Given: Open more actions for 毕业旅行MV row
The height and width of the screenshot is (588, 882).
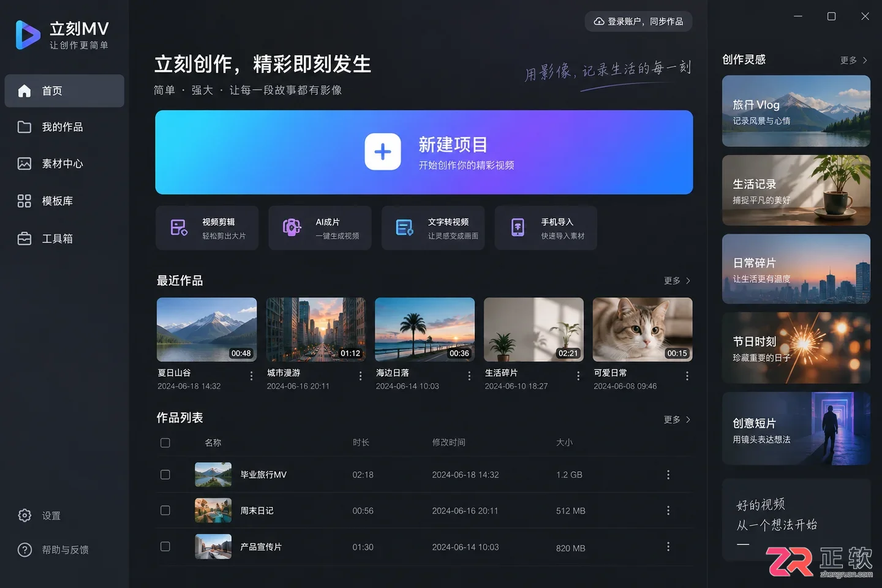Looking at the screenshot, I should point(668,475).
